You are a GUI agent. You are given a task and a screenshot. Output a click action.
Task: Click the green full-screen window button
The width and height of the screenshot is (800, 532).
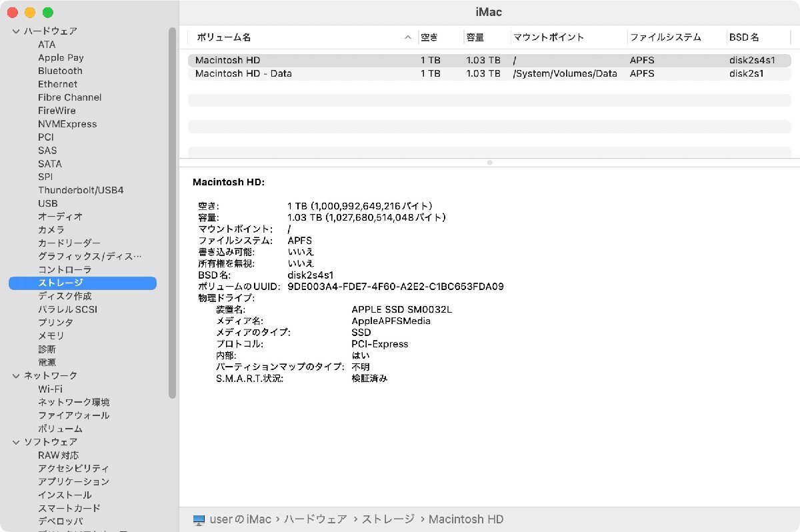click(47, 13)
